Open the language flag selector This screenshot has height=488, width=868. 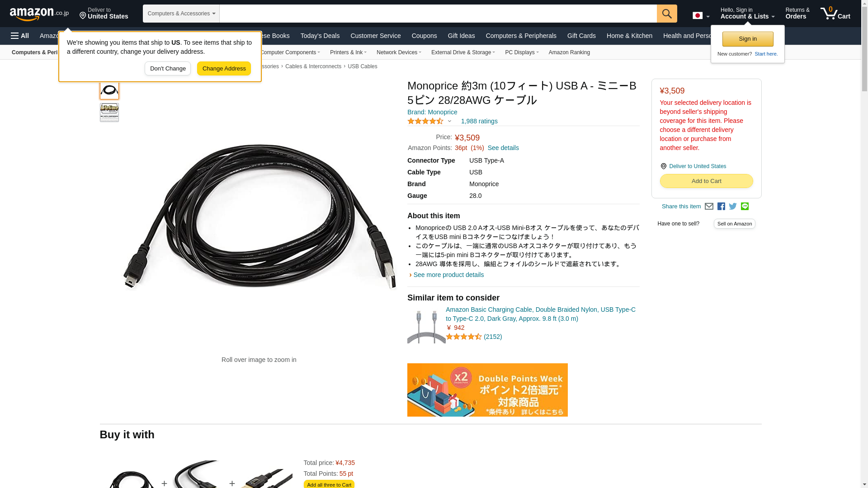[x=701, y=16]
